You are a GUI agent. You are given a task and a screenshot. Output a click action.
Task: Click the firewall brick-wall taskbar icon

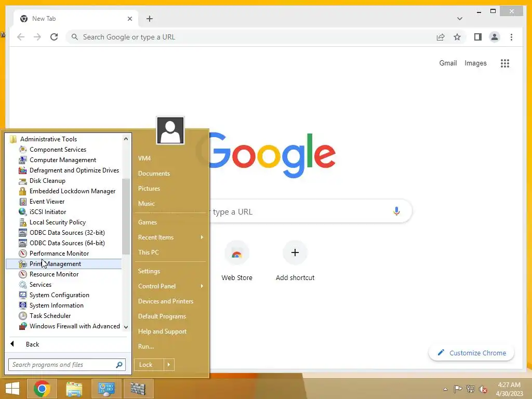coord(138,389)
